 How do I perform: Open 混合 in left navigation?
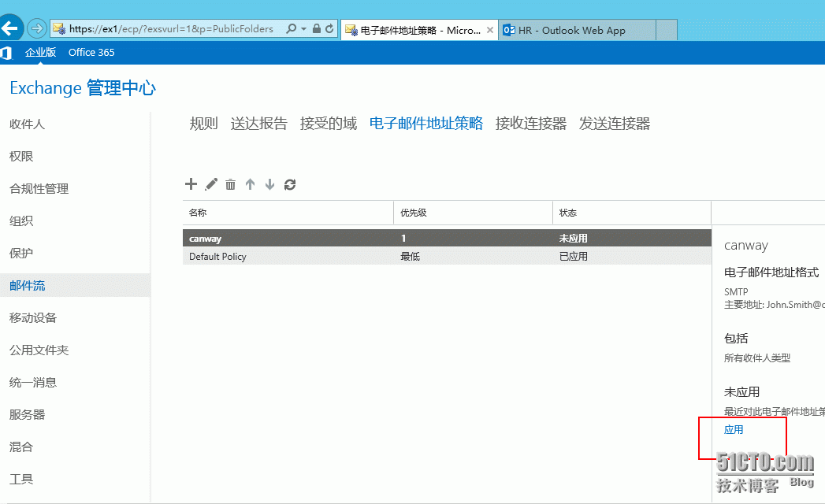tap(21, 447)
